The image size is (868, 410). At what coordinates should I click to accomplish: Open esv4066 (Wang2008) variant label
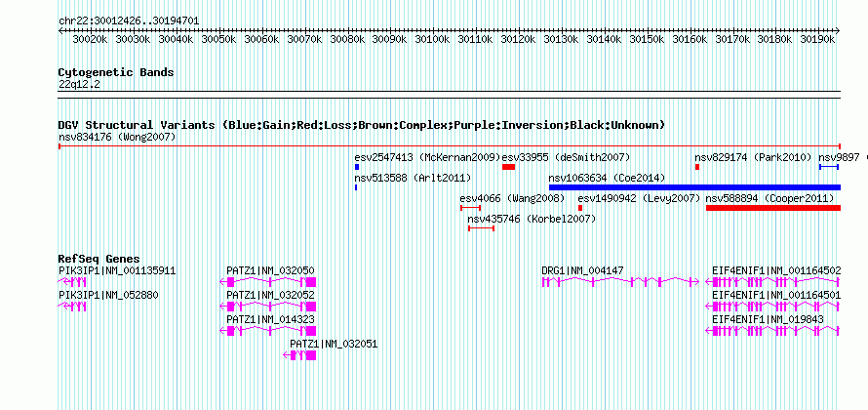[x=512, y=198]
